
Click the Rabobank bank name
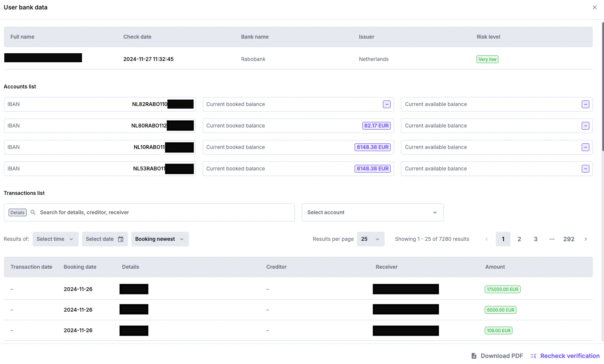[253, 59]
